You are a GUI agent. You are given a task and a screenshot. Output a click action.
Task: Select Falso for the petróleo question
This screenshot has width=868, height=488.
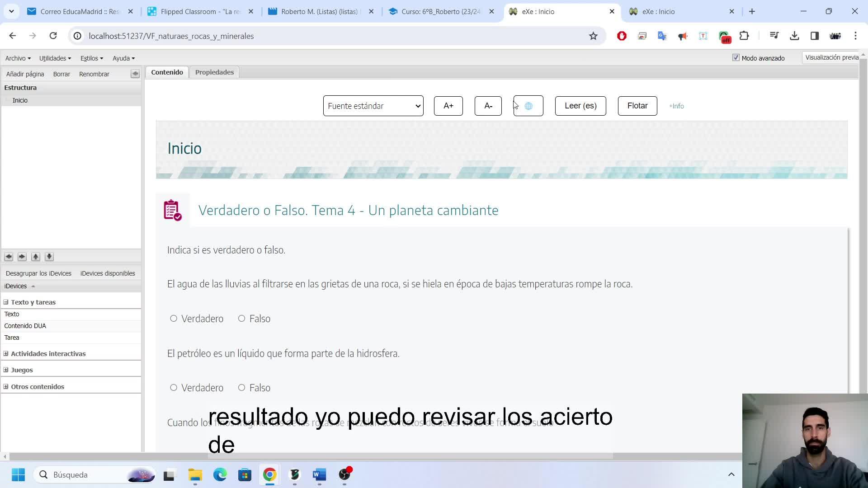click(x=242, y=388)
